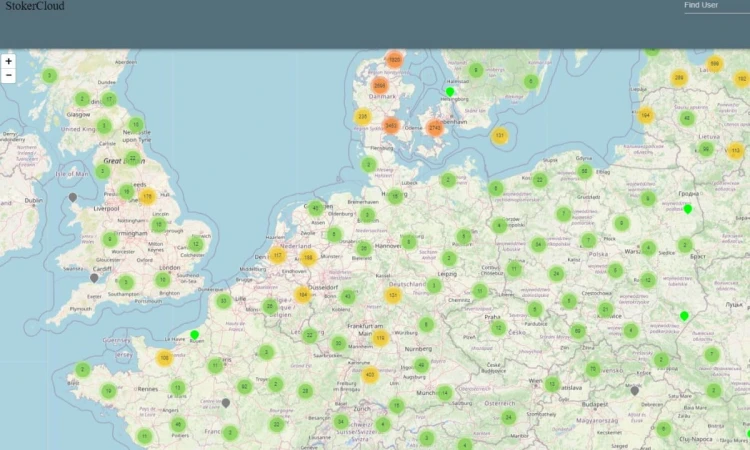Select the yellow 178 cluster near Leeds
Screen dimensions: 750x450
coord(148,197)
